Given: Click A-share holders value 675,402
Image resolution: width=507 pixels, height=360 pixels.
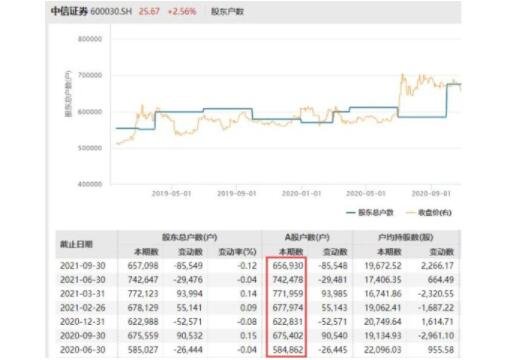Looking at the screenshot, I should [288, 336].
